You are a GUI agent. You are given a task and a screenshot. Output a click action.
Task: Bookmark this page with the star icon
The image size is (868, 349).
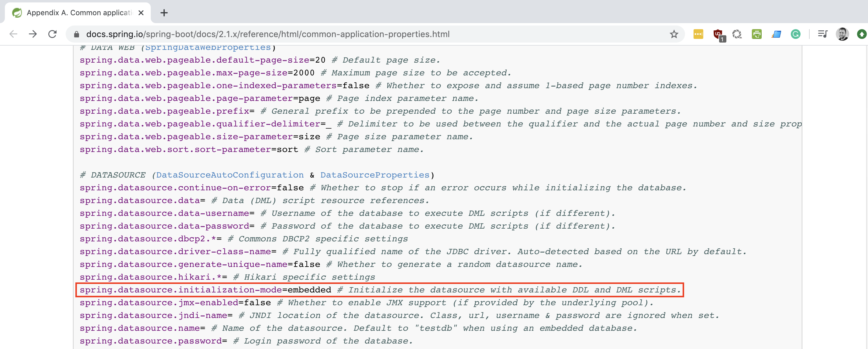click(x=673, y=34)
